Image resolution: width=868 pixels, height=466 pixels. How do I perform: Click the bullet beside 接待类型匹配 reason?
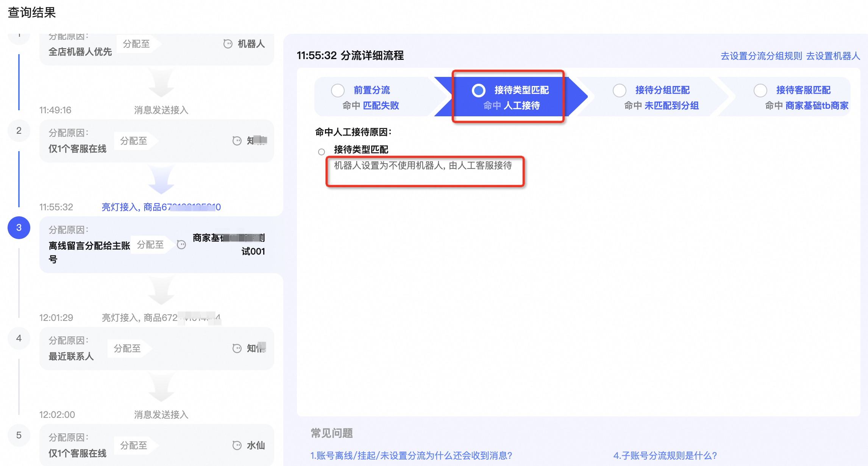(x=322, y=152)
